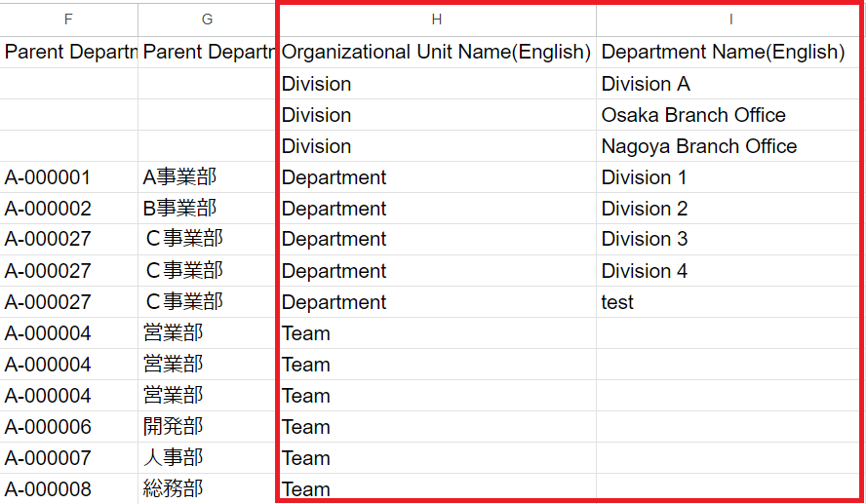Click the A-000001 cell
This screenshot has width=866, height=504.
(x=48, y=177)
